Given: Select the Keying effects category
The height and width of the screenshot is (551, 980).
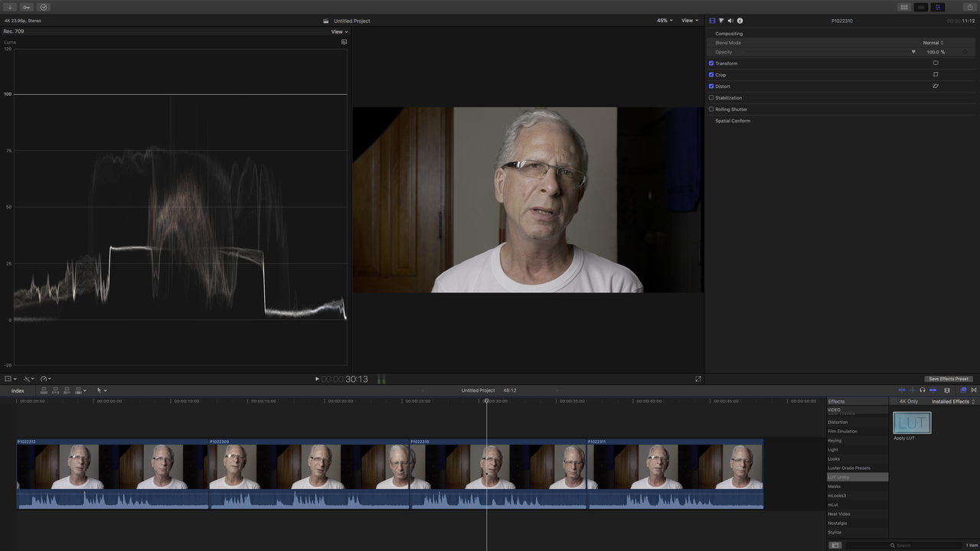Looking at the screenshot, I should click(x=835, y=441).
